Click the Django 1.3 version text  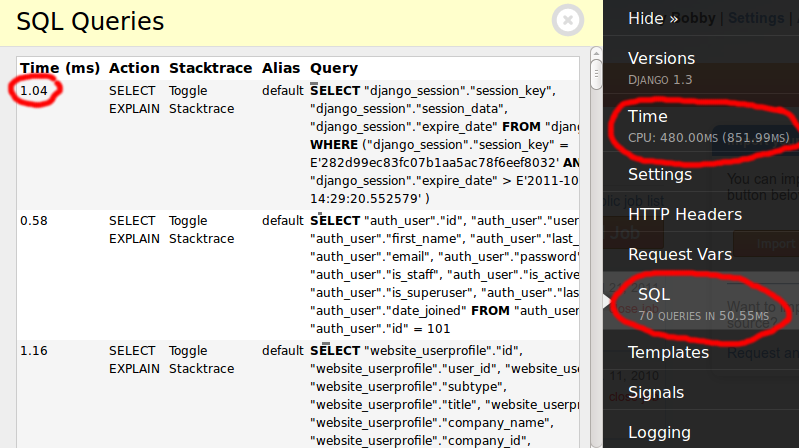click(x=660, y=80)
